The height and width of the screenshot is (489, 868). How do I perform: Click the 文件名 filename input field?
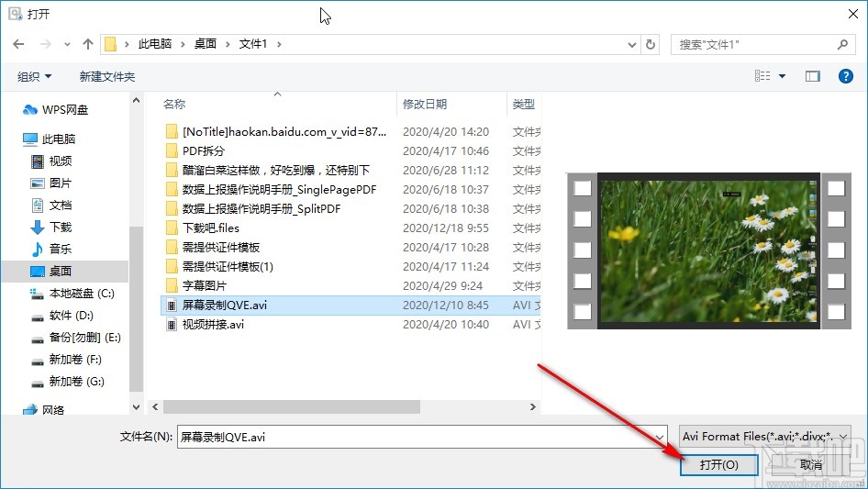[418, 437]
